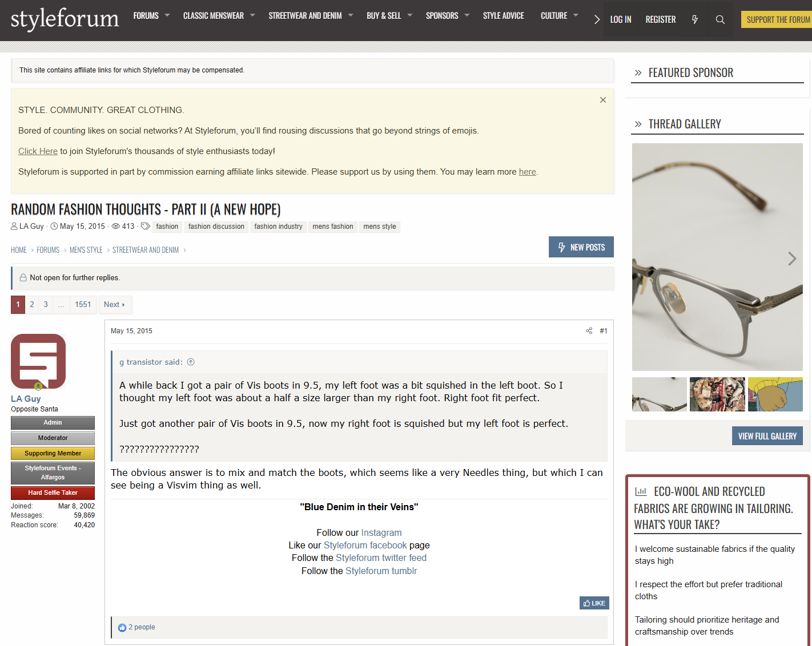This screenshot has width=812, height=646.
Task: Open the affiliate 'here' link
Action: 527,172
